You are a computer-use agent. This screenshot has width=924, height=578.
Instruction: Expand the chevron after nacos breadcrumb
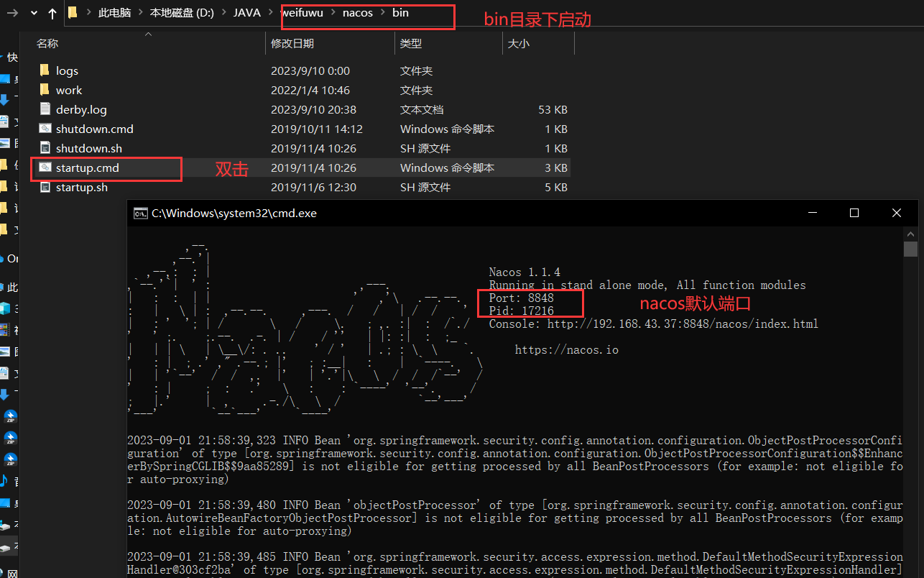point(382,13)
